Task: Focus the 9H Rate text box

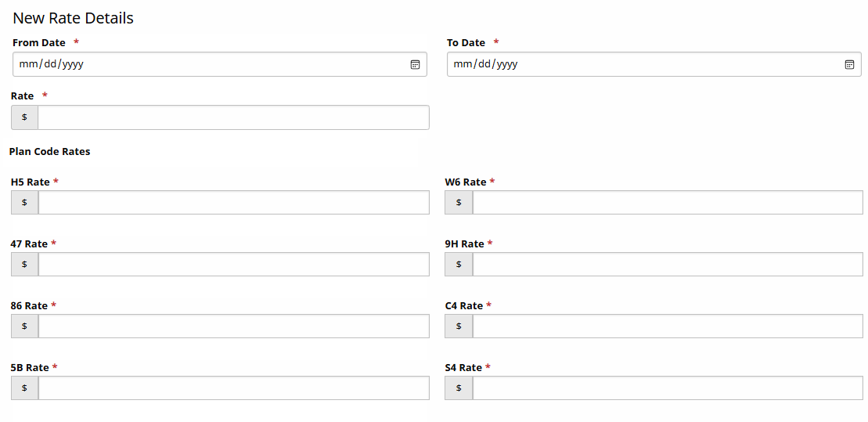Action: [x=668, y=264]
